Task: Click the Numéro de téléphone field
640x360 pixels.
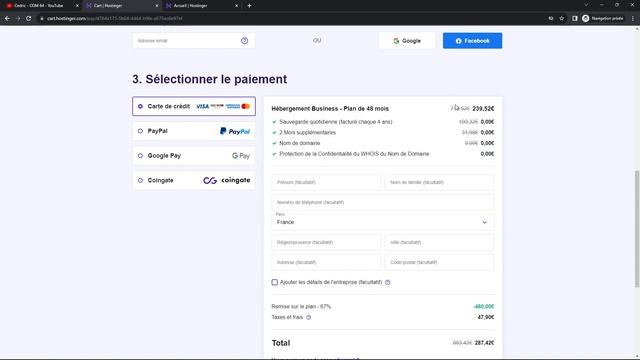Action: pyautogui.click(x=382, y=202)
